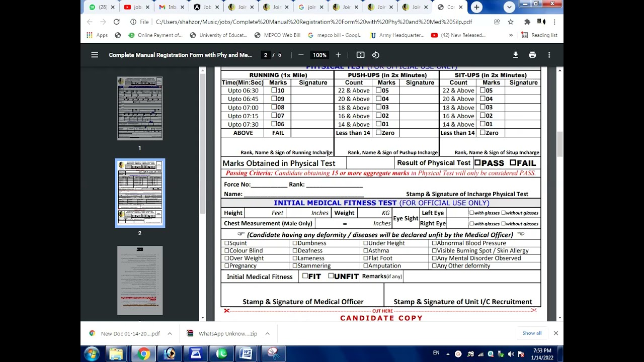The height and width of the screenshot is (362, 644).
Task: Rotate the PDF counterclockwise
Action: [375, 55]
